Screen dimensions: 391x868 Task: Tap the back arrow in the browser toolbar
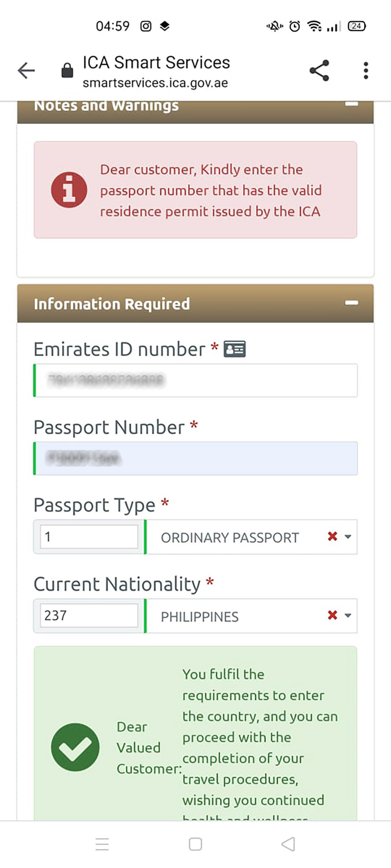tap(26, 70)
